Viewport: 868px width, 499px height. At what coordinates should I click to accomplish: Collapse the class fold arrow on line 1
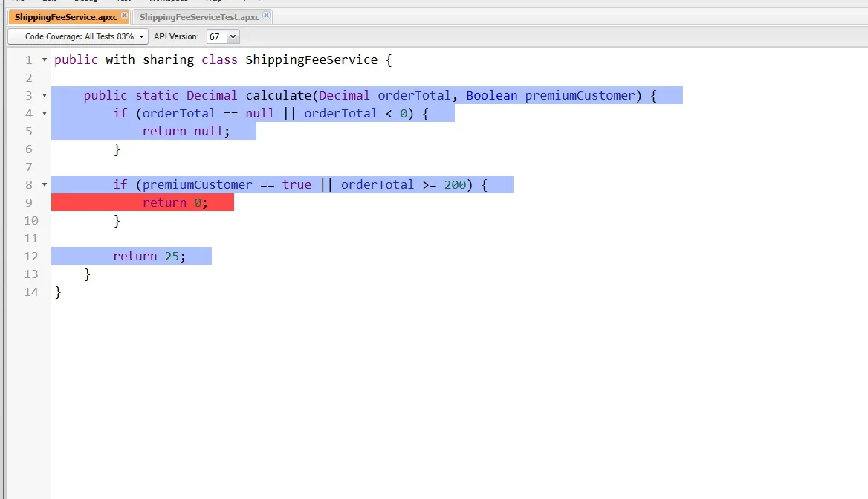(x=45, y=59)
